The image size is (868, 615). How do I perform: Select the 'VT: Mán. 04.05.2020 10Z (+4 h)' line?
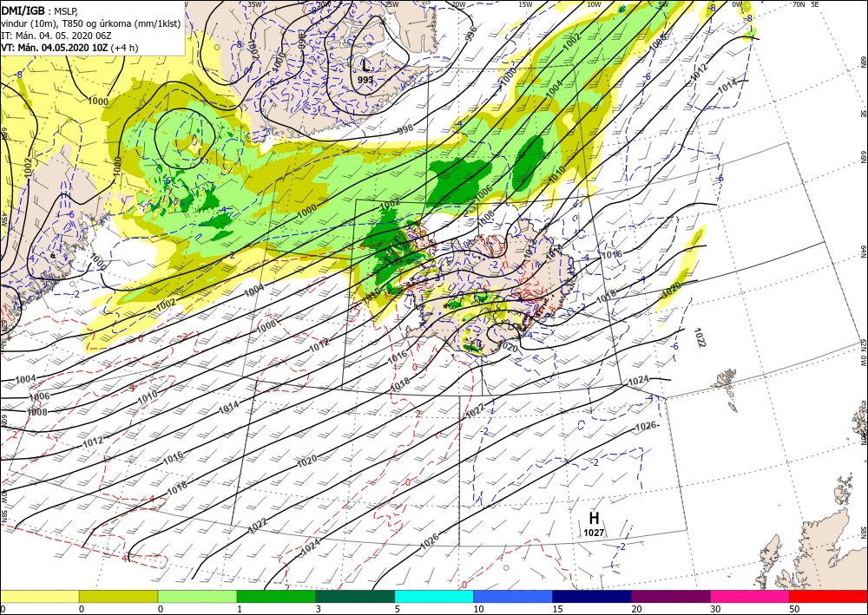(x=69, y=48)
